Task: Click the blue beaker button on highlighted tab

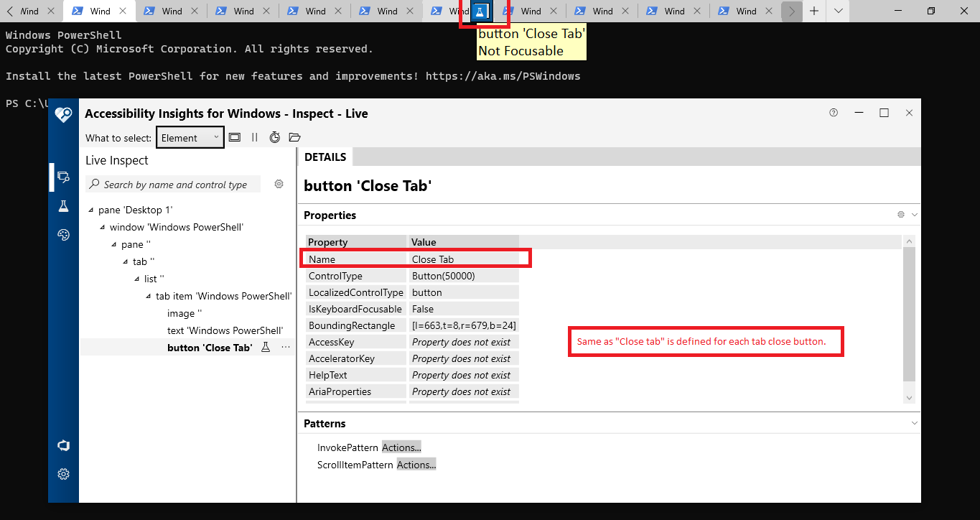Action: [x=480, y=11]
